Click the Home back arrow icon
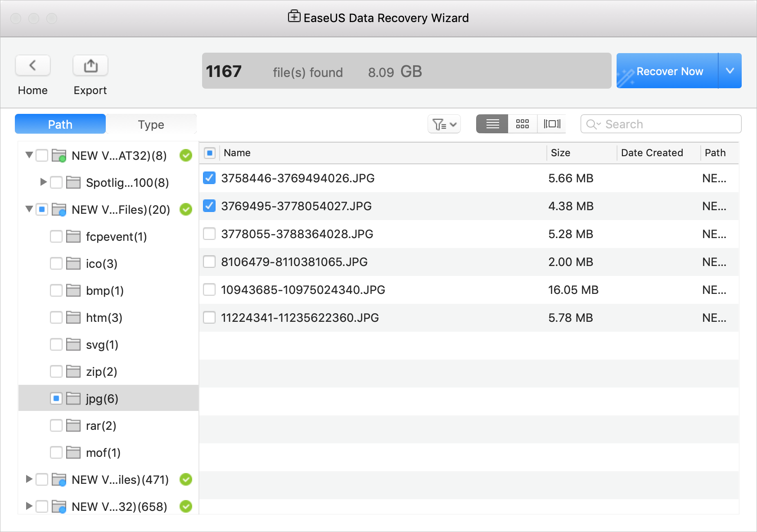 pyautogui.click(x=32, y=66)
